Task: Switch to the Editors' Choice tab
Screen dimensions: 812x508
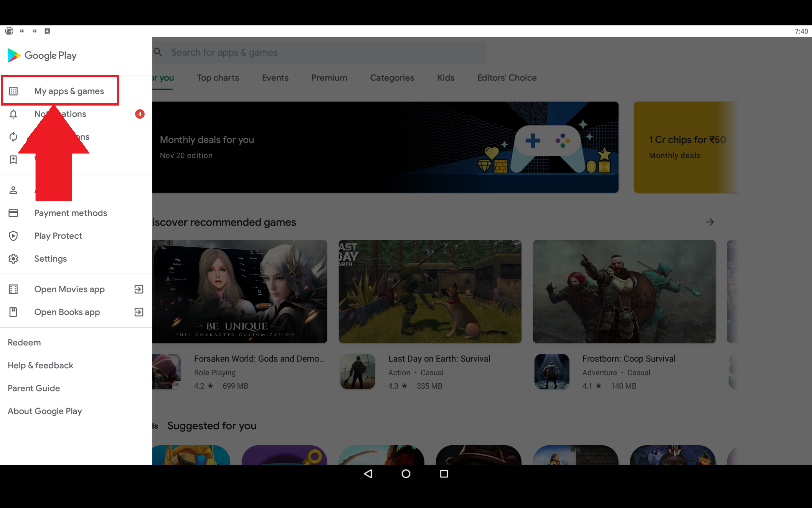Action: (x=507, y=78)
